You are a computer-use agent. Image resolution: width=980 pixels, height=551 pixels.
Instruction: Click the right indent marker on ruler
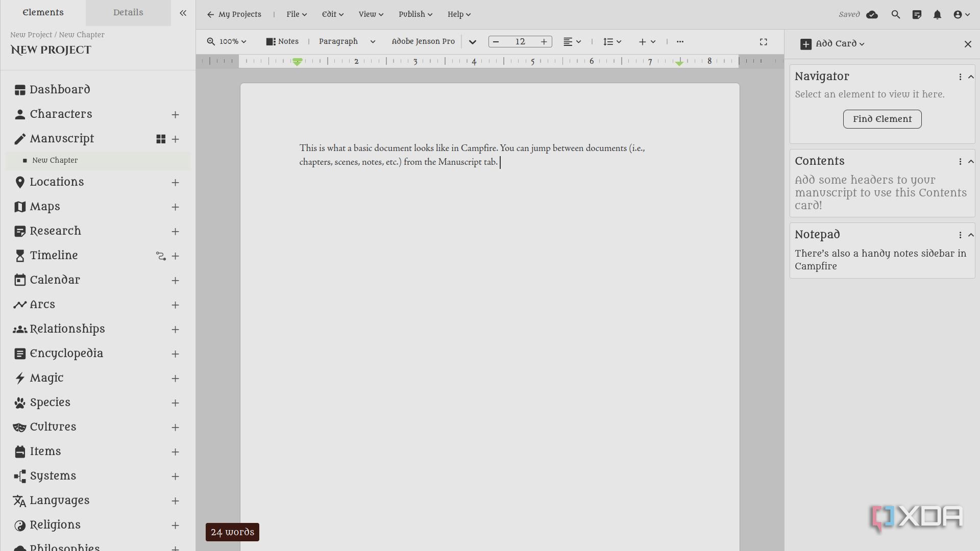click(679, 63)
